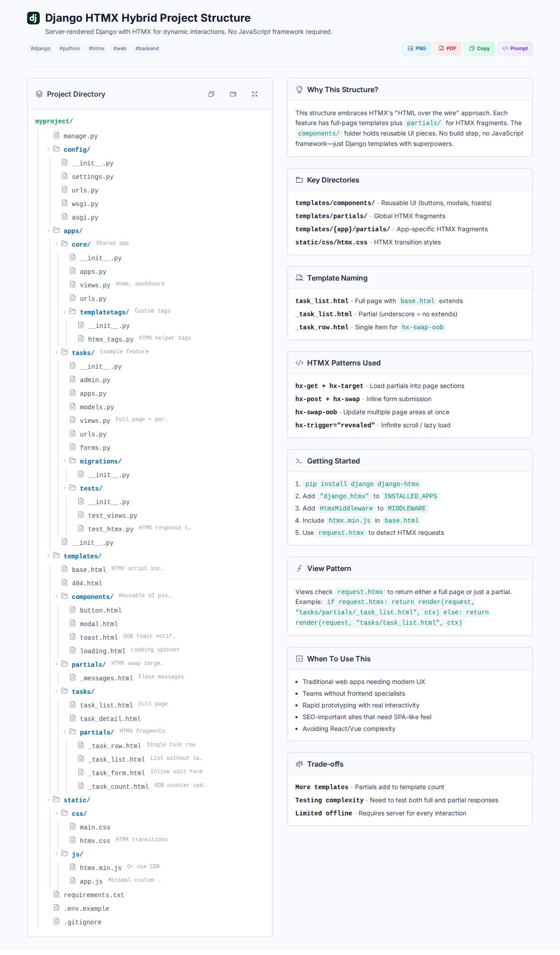560x955 pixels.
Task: Click the checkbox icon beside When To Use This
Action: (x=299, y=659)
